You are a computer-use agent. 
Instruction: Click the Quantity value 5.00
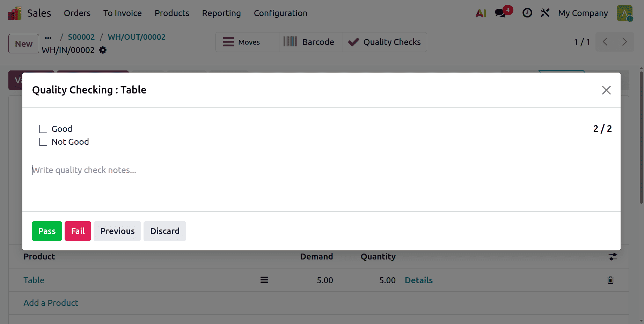(x=387, y=280)
